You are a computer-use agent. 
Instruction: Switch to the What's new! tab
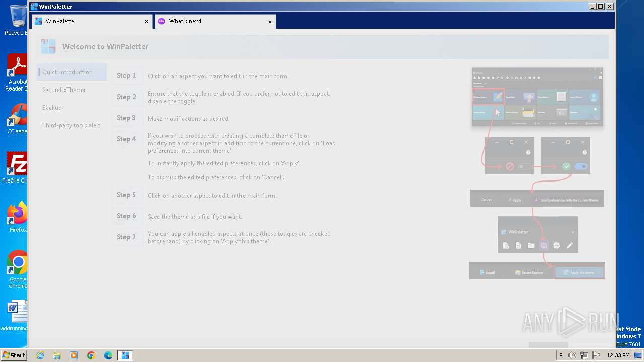pos(215,21)
